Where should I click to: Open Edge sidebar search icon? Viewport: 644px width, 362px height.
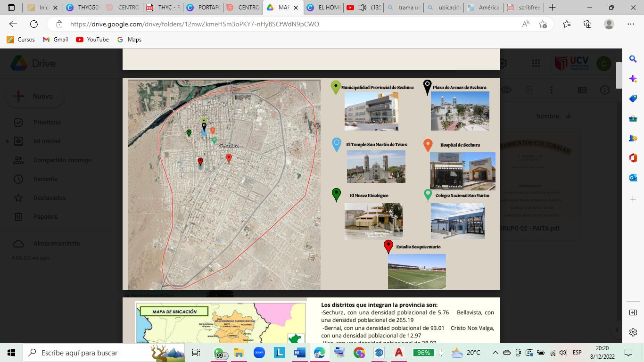[x=633, y=59]
